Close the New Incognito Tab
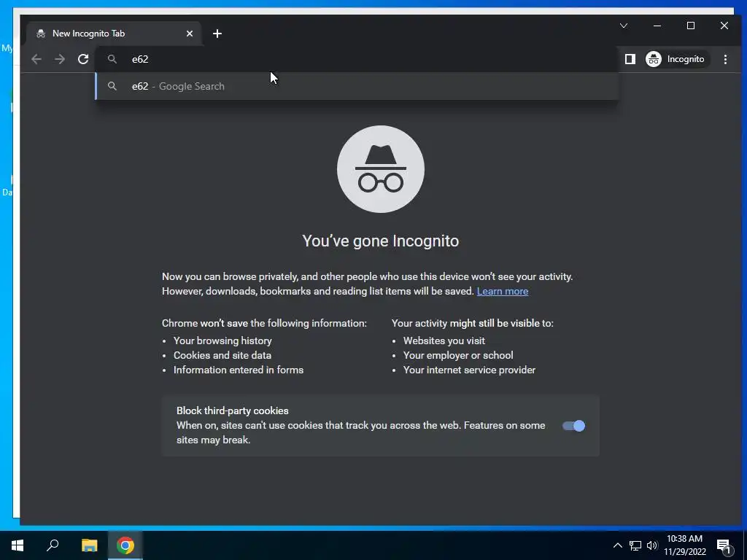 pyautogui.click(x=190, y=34)
